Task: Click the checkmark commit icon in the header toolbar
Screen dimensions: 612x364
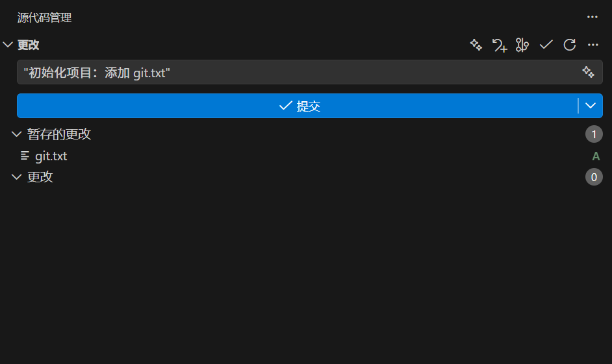Action: click(546, 45)
